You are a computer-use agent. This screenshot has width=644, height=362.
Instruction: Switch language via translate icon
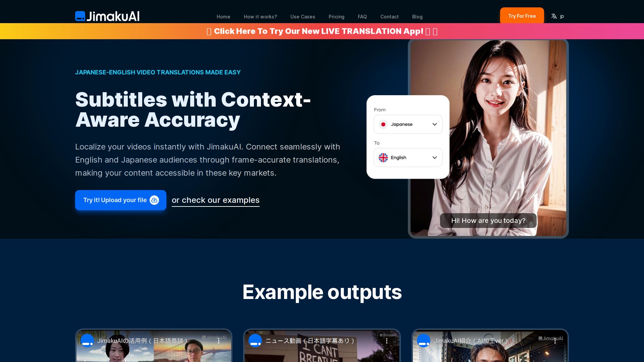554,16
